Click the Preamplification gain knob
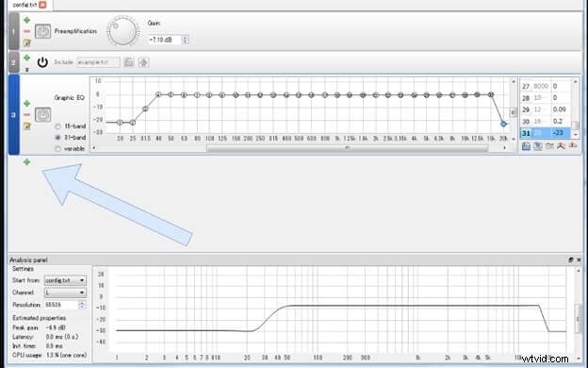 pos(122,31)
